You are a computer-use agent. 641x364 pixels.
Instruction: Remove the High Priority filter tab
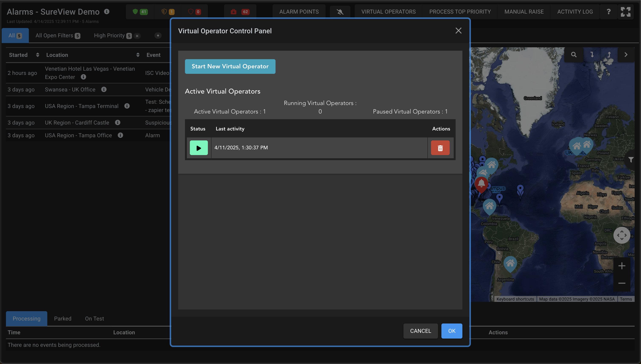click(137, 36)
